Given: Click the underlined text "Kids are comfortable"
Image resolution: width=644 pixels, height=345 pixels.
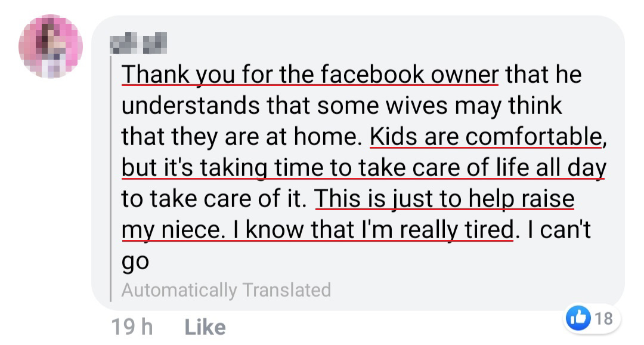Looking at the screenshot, I should coord(485,137).
